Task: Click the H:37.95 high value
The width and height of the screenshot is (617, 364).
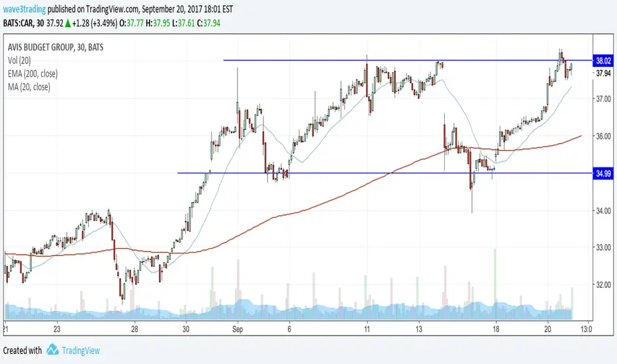Action: click(x=158, y=23)
